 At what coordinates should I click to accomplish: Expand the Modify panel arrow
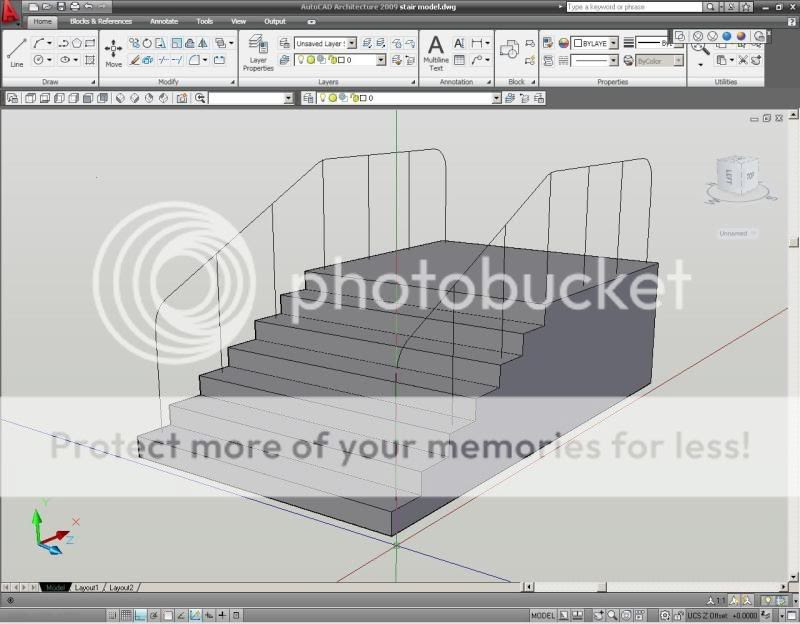(x=233, y=82)
